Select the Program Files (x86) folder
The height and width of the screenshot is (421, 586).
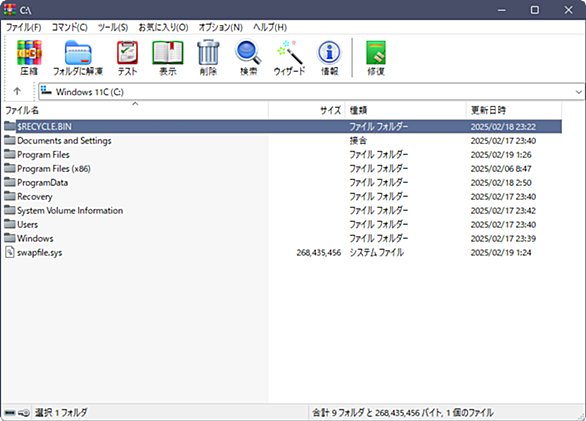pyautogui.click(x=54, y=169)
